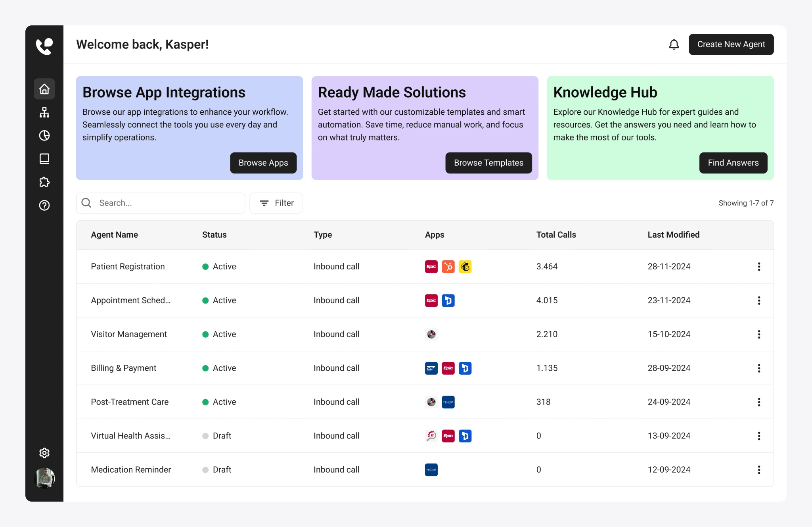Screen dimensions: 812x527
Task: Click date 15-10-2024
Action: pyautogui.click(x=669, y=334)
